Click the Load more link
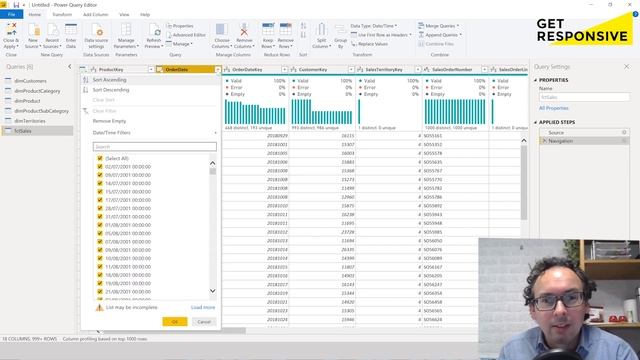 coord(203,307)
